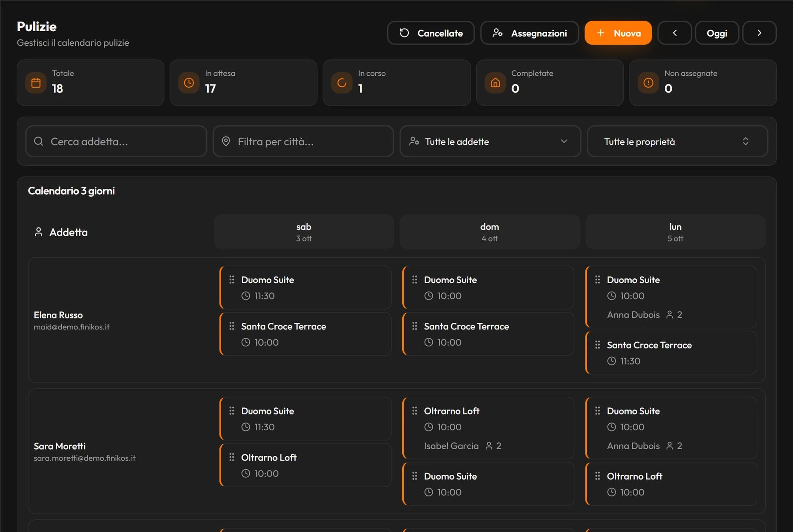793x532 pixels.
Task: Open Assegnazioni management
Action: [529, 33]
